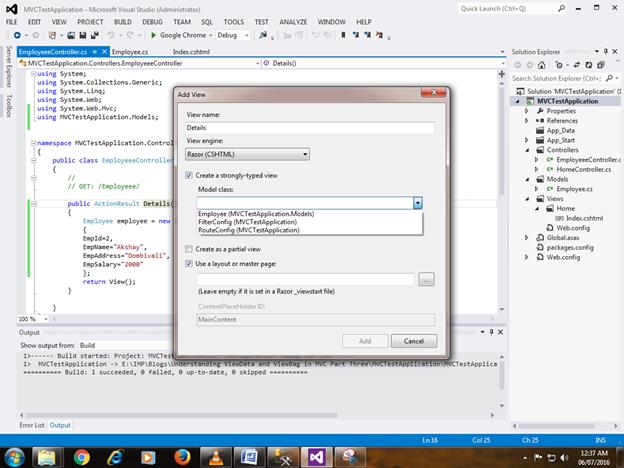
Task: Open the BUILD menu
Action: pyautogui.click(x=125, y=21)
